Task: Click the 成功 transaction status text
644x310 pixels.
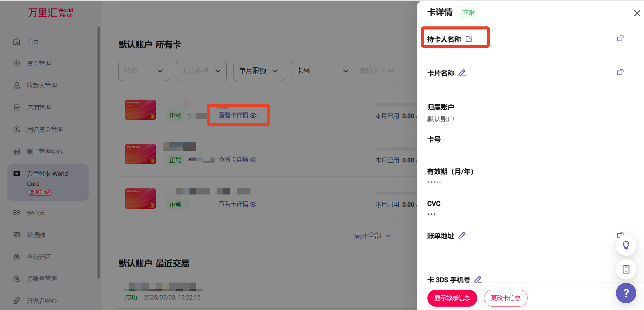Action: pyautogui.click(x=131, y=297)
